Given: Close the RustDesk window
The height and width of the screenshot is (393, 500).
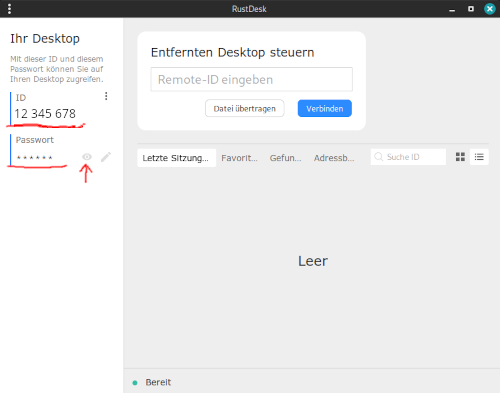Looking at the screenshot, I should click(x=490, y=9).
